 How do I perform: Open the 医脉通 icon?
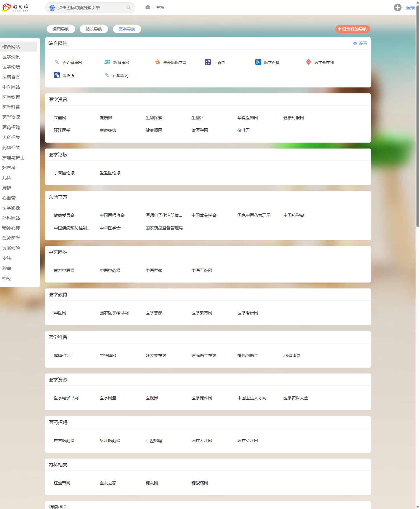pyautogui.click(x=57, y=75)
